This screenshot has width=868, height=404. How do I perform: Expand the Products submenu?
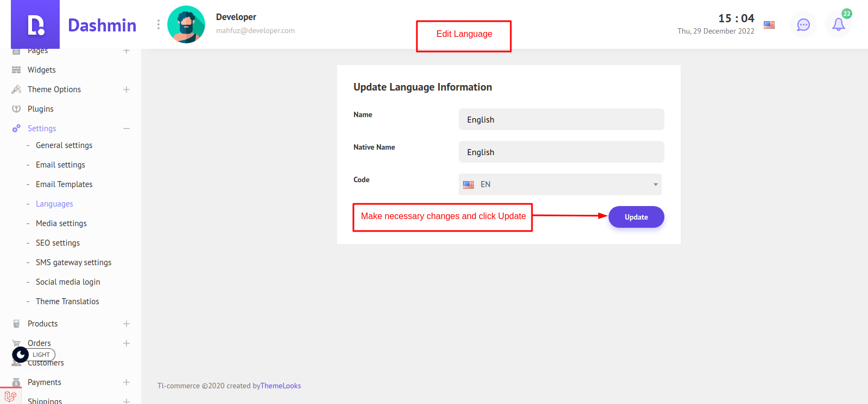tap(126, 324)
